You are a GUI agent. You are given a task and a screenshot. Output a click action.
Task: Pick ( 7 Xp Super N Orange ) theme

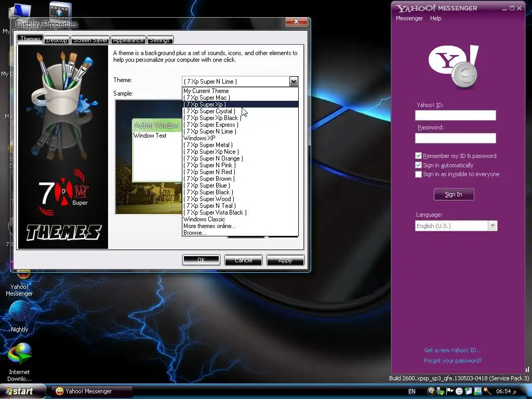pyautogui.click(x=240, y=158)
